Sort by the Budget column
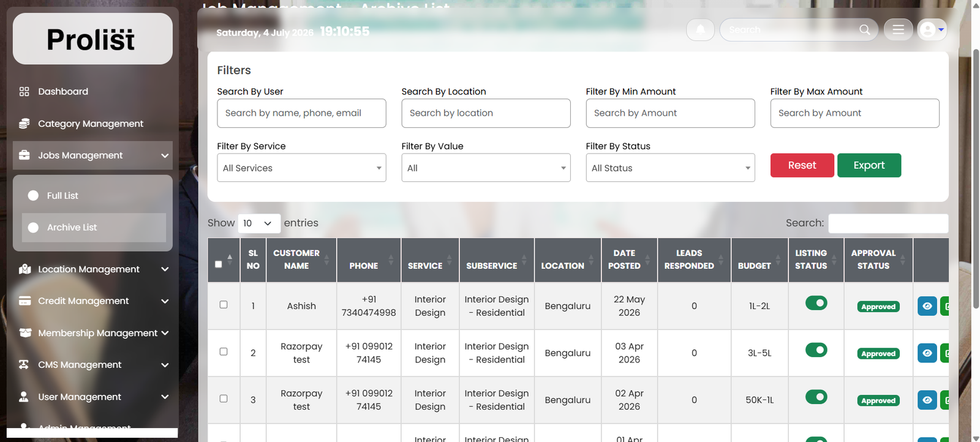Screen dimensions: 980x442 759,260
